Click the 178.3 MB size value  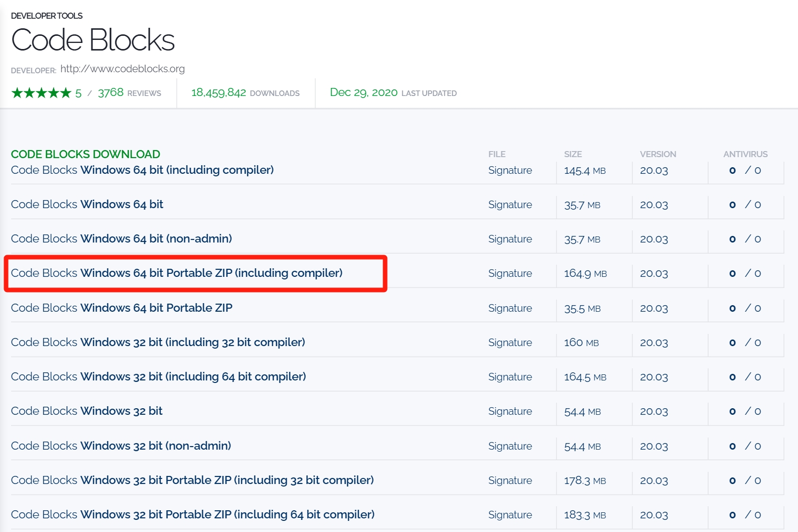tap(585, 481)
